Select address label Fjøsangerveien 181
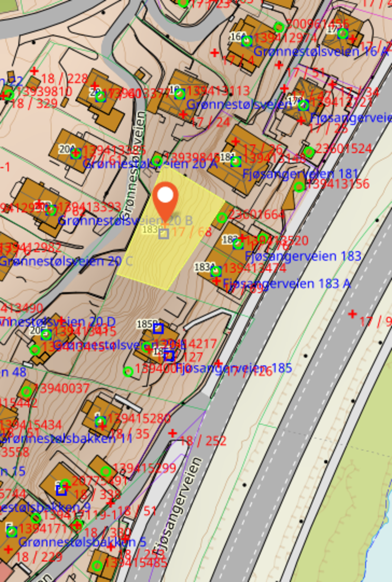392x582 pixels. [x=300, y=174]
